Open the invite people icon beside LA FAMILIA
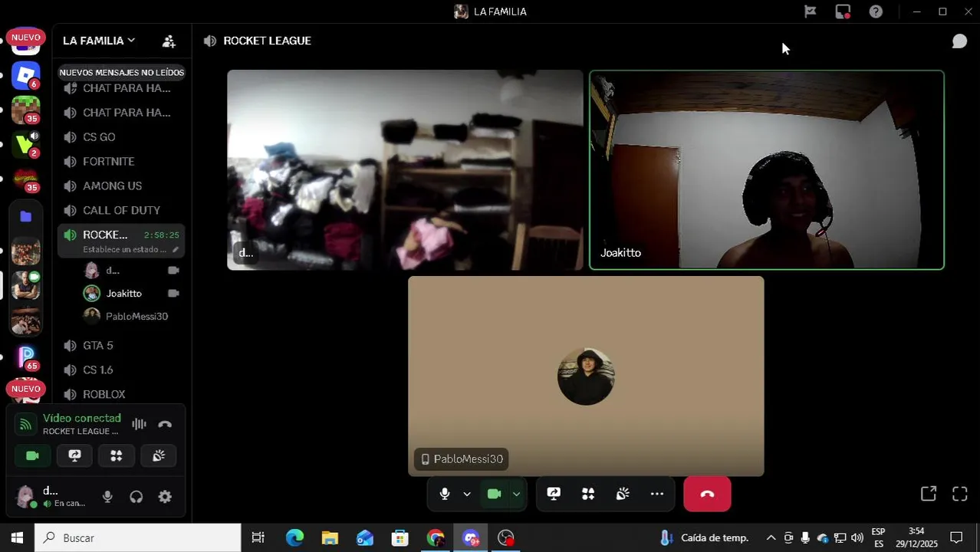 [169, 41]
